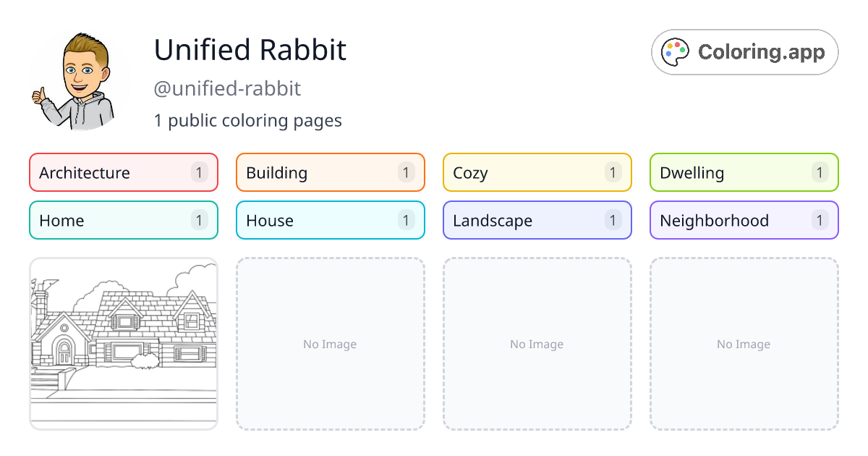
Task: Open the house coloring page thumbnail
Action: pos(123,344)
